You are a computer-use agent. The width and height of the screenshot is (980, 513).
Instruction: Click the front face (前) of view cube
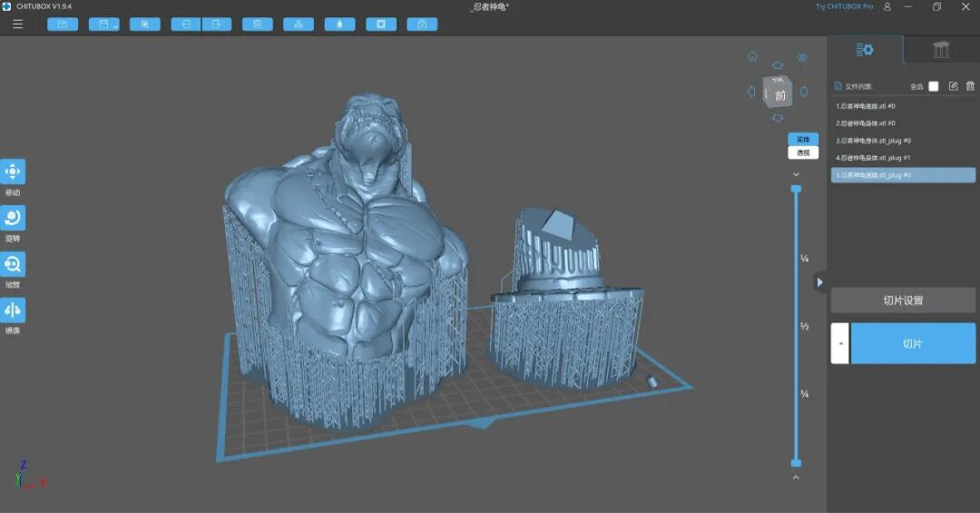click(x=780, y=95)
